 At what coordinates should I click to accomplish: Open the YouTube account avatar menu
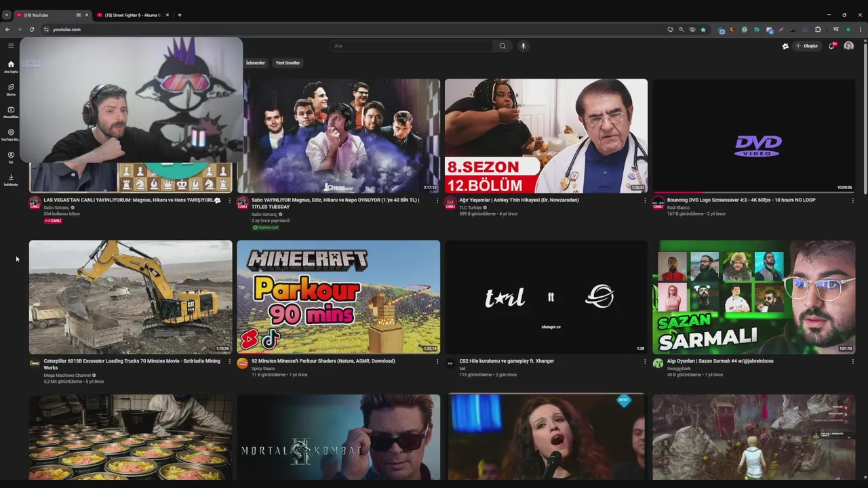pyautogui.click(x=848, y=46)
